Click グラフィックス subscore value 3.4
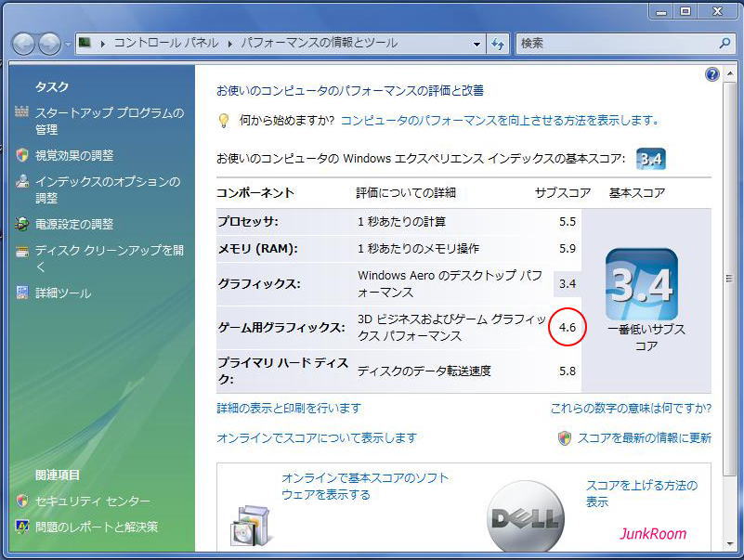Image resolution: width=744 pixels, height=560 pixels. (x=567, y=284)
